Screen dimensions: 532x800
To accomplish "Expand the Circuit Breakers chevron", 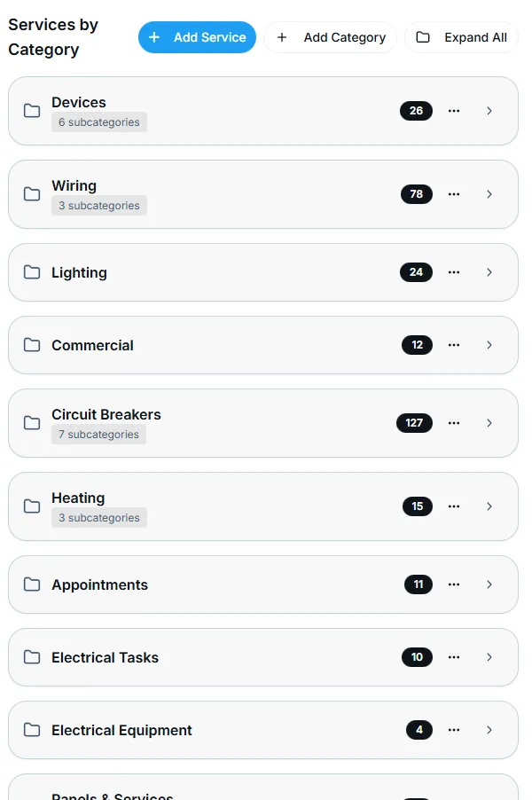I will 489,423.
